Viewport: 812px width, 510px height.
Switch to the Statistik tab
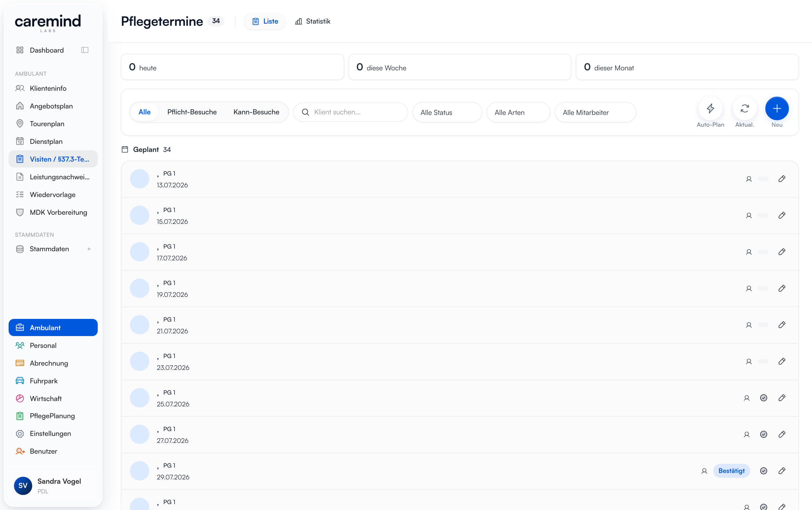[x=313, y=21]
